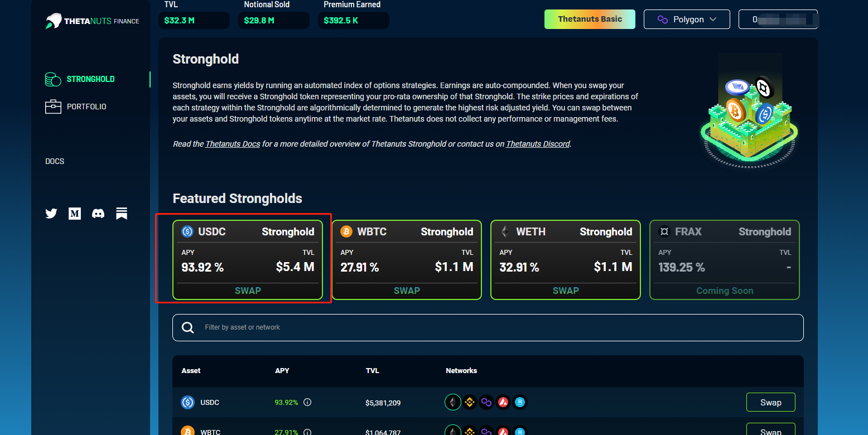Screen dimensions: 868x435
Task: Select Avalanche network icon in USDC row
Action: tap(503, 402)
